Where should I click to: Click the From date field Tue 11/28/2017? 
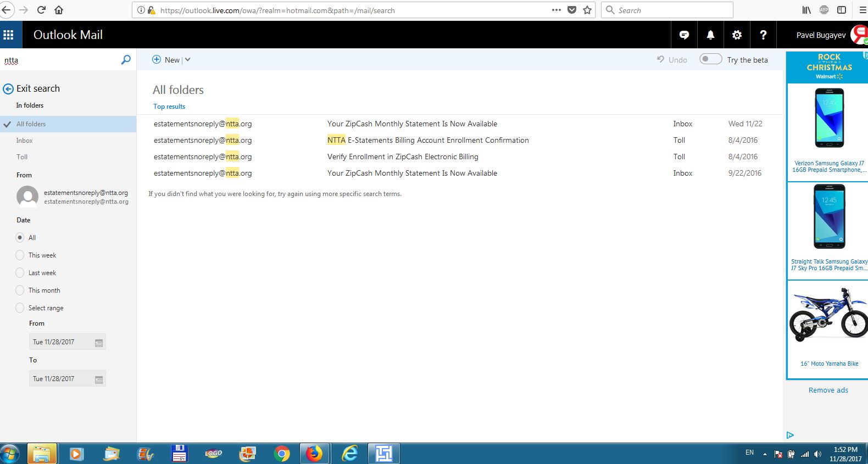67,342
